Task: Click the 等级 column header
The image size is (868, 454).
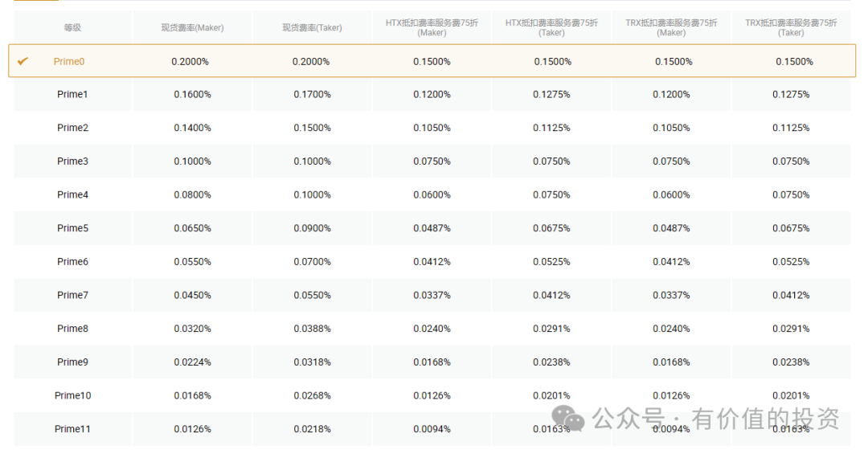Action: [72, 27]
